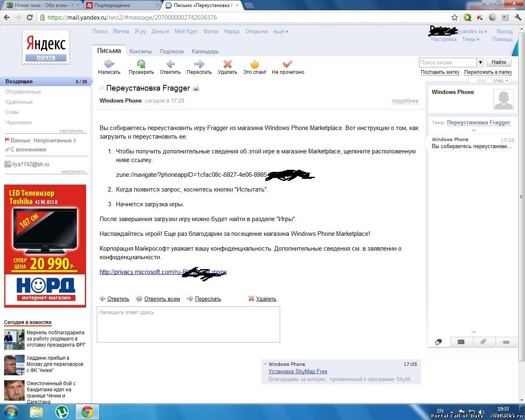Click the Найти search button
This screenshot has height=420, width=525.
point(499,62)
